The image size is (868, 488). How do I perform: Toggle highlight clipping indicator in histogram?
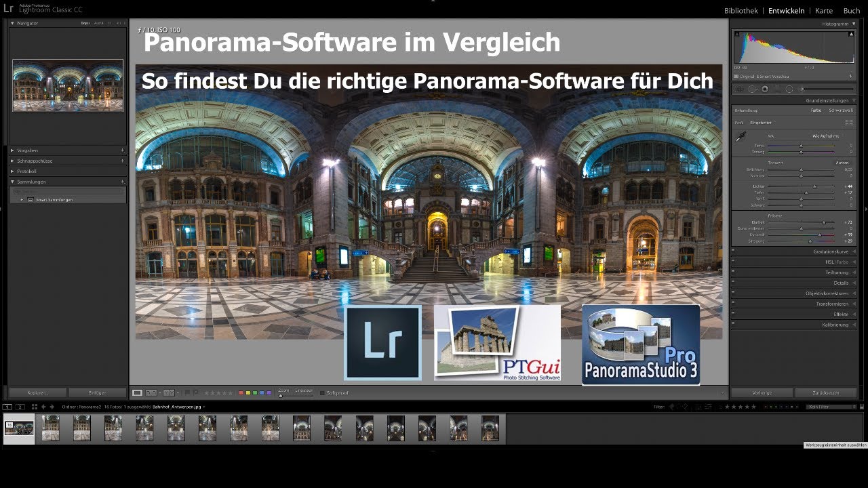coord(852,35)
